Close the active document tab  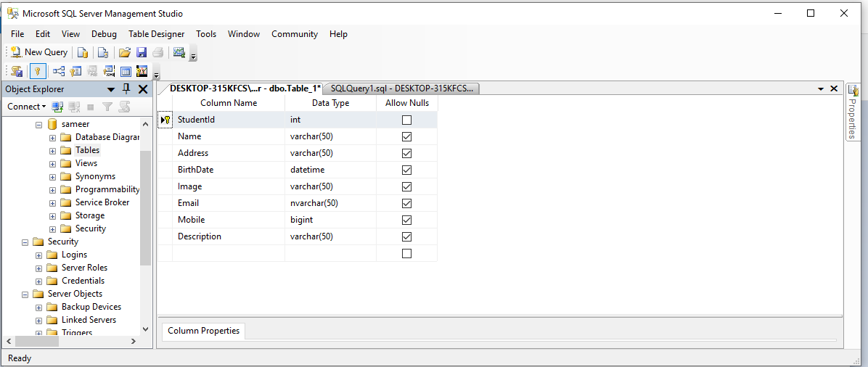[x=834, y=88]
